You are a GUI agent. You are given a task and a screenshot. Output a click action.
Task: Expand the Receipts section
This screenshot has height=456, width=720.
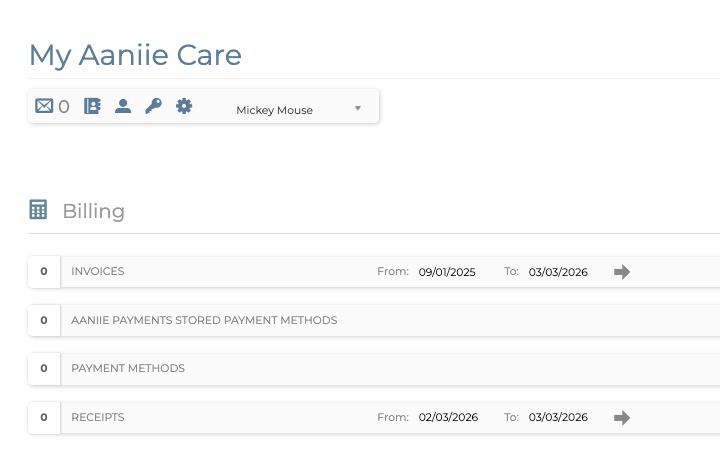click(98, 418)
